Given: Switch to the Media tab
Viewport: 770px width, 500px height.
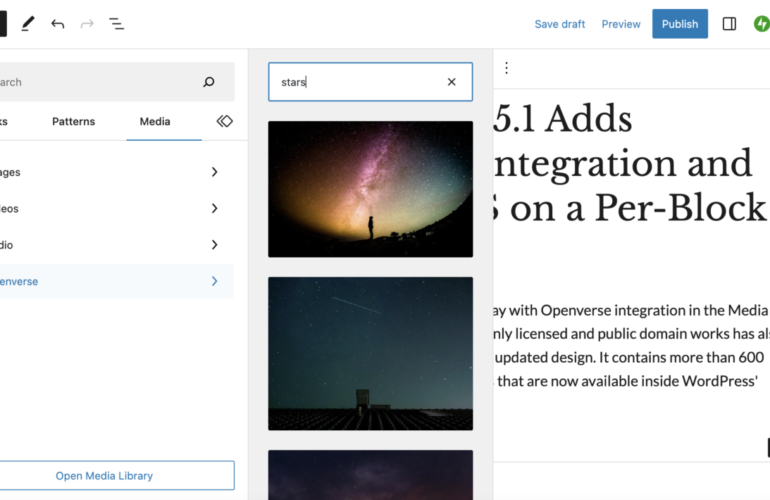Looking at the screenshot, I should tap(155, 121).
